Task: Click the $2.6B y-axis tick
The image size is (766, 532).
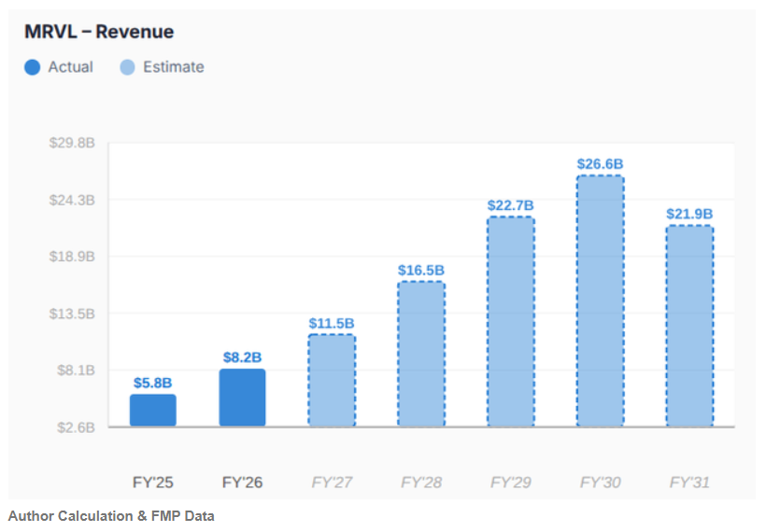Action: click(x=76, y=427)
